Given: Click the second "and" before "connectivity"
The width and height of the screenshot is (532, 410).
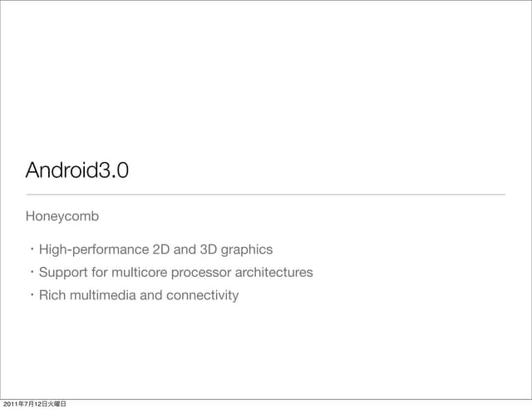Looking at the screenshot, I should coord(152,295).
